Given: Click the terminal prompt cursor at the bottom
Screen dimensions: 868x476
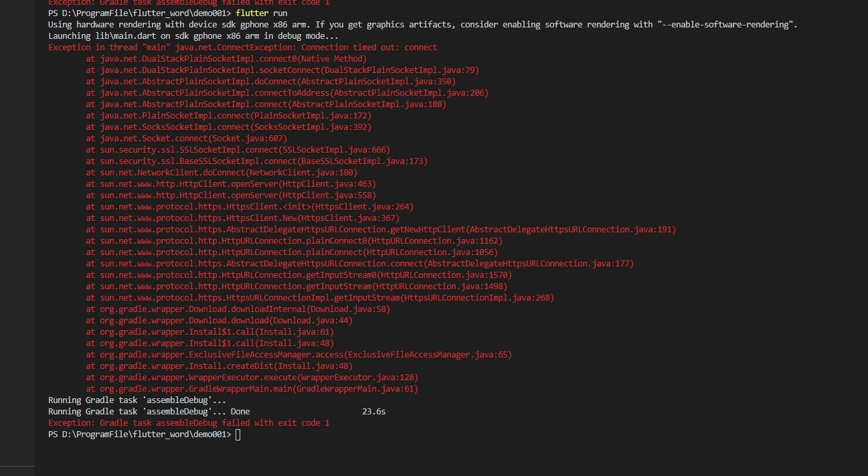Looking at the screenshot, I should 238,434.
